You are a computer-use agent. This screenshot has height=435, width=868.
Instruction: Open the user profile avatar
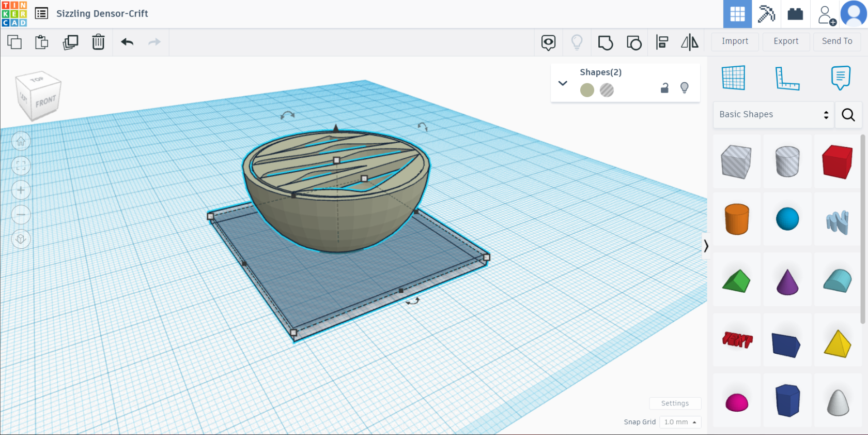click(x=854, y=13)
